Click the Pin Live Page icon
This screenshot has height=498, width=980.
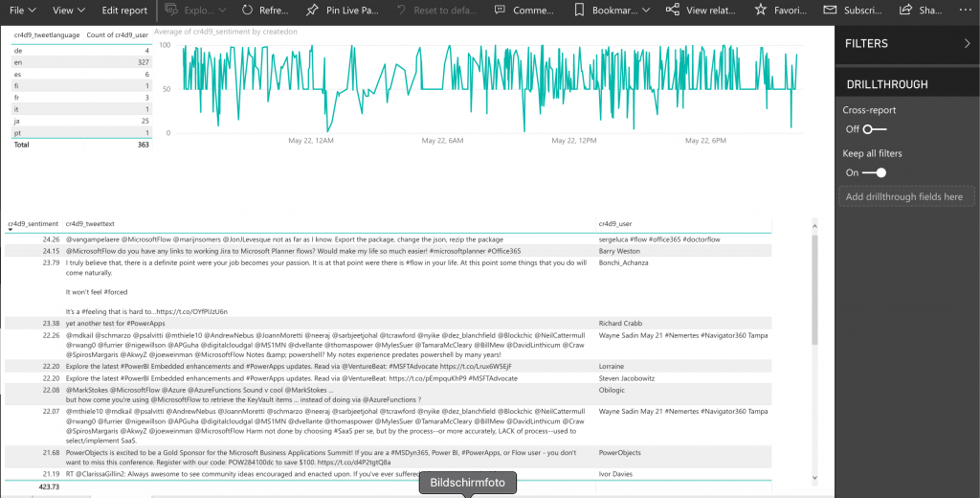pyautogui.click(x=313, y=10)
